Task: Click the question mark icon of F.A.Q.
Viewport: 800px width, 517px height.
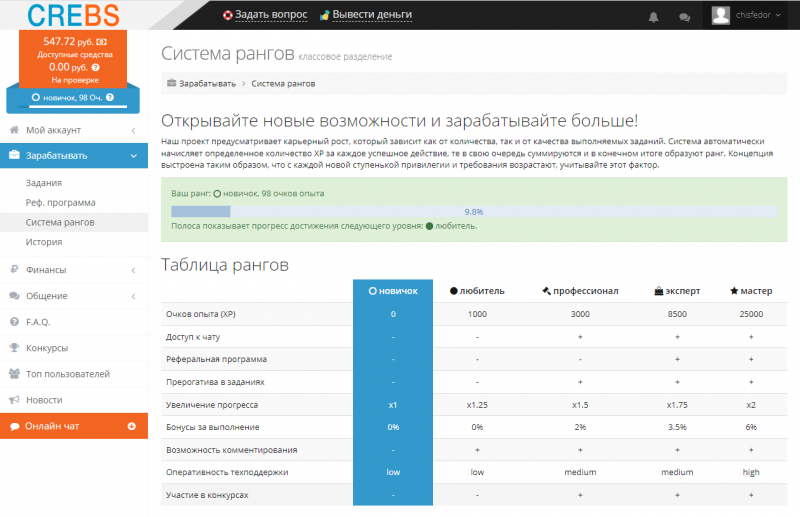Action: (x=14, y=322)
